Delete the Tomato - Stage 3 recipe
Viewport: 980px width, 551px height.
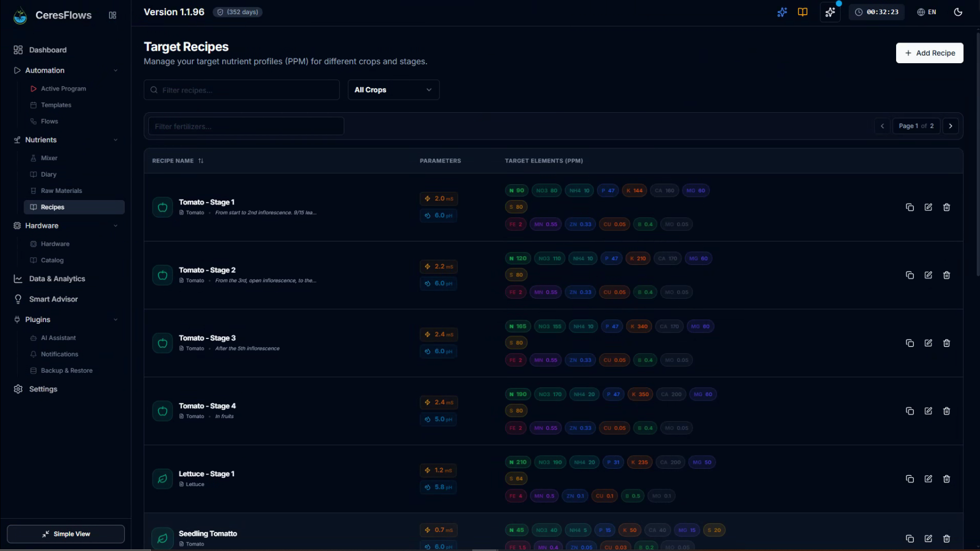tap(947, 343)
